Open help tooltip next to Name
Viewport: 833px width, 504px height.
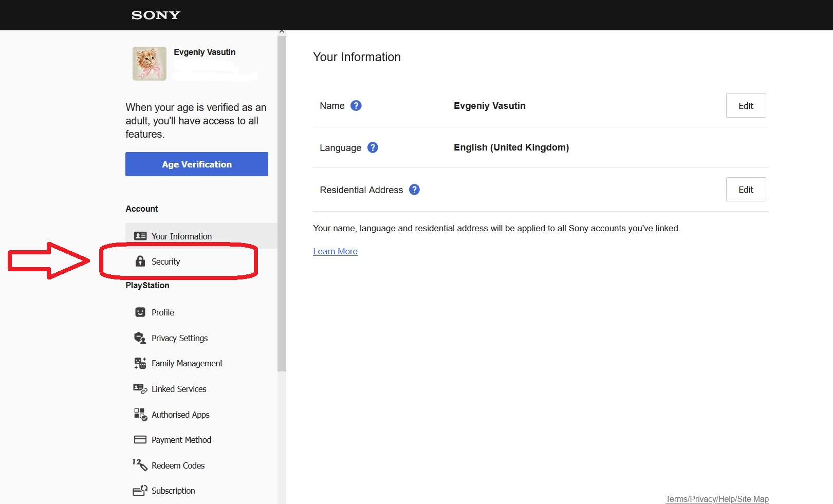click(356, 105)
